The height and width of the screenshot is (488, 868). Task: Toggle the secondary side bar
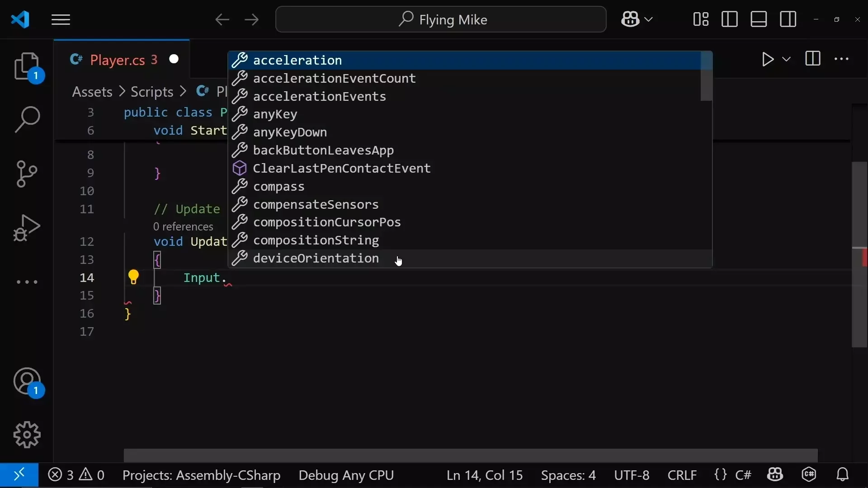[788, 19]
